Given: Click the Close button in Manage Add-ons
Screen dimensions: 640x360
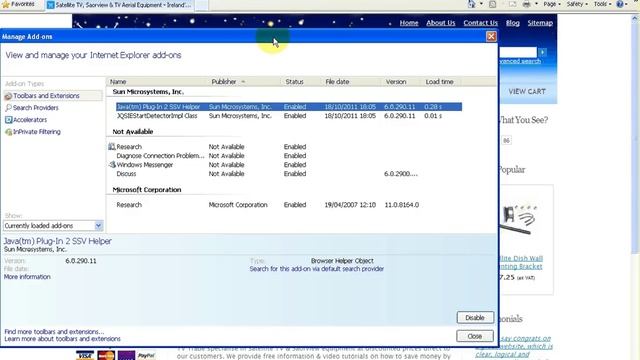Looking at the screenshot, I should pos(475,336).
